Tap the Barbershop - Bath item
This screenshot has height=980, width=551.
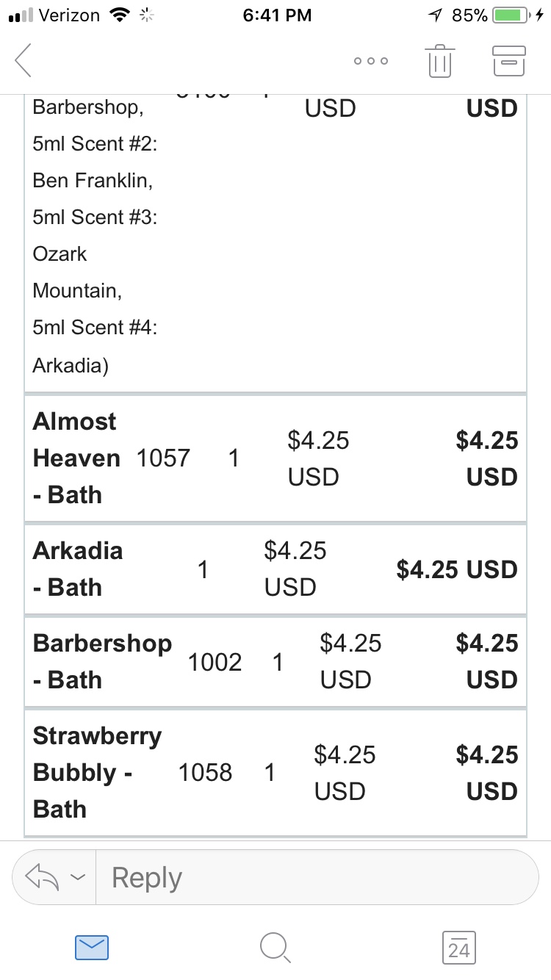point(102,661)
